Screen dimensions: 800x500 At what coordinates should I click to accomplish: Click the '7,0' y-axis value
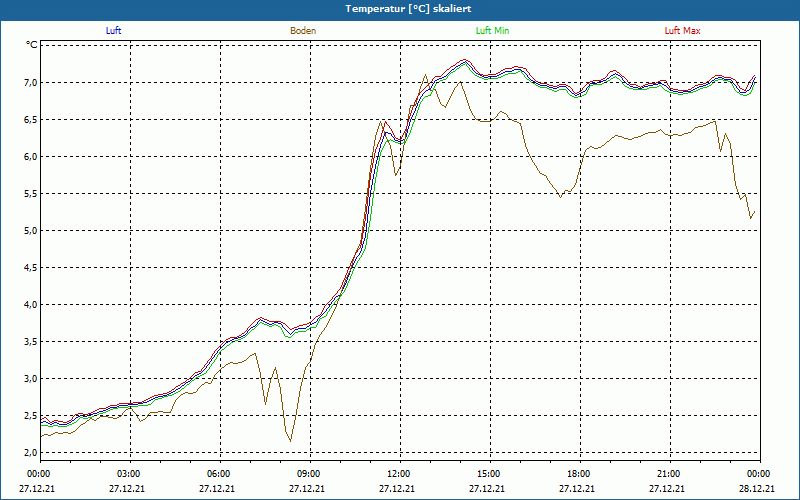(31, 83)
